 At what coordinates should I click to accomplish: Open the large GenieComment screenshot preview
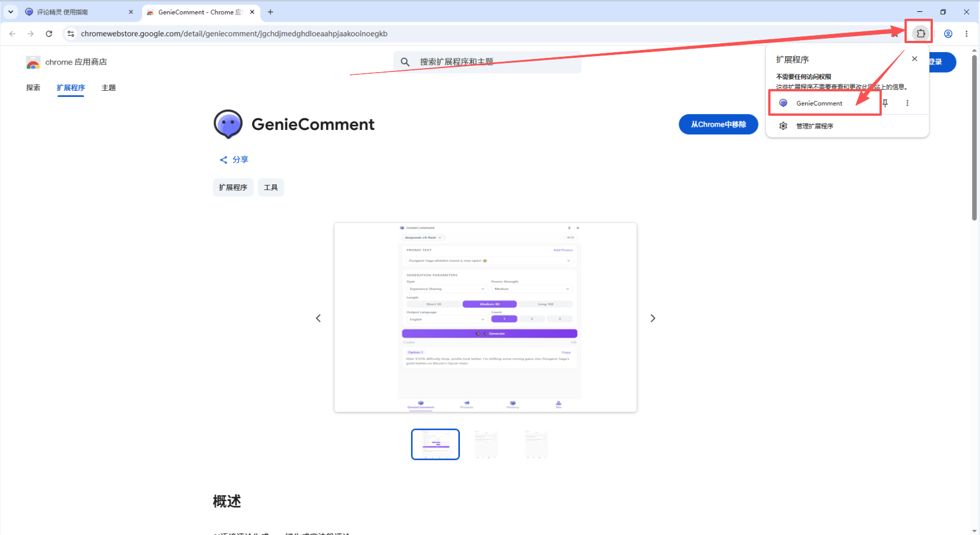[485, 318]
